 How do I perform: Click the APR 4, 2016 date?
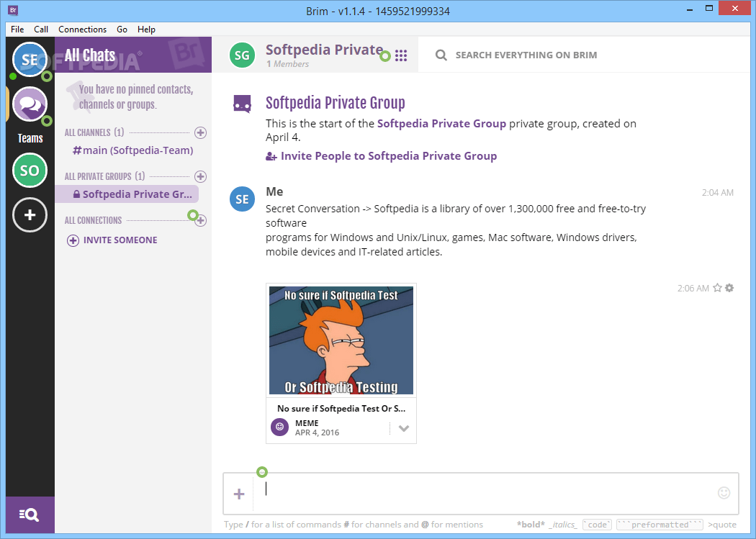point(318,432)
